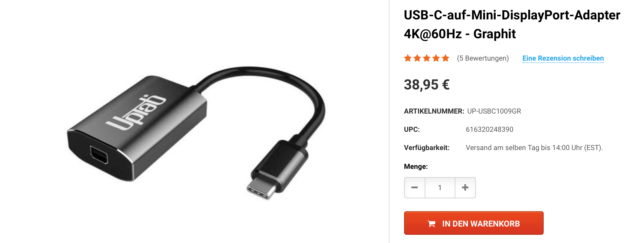The width and height of the screenshot is (644, 243).
Task: Decrease quantity with the minus button
Action: click(x=415, y=188)
